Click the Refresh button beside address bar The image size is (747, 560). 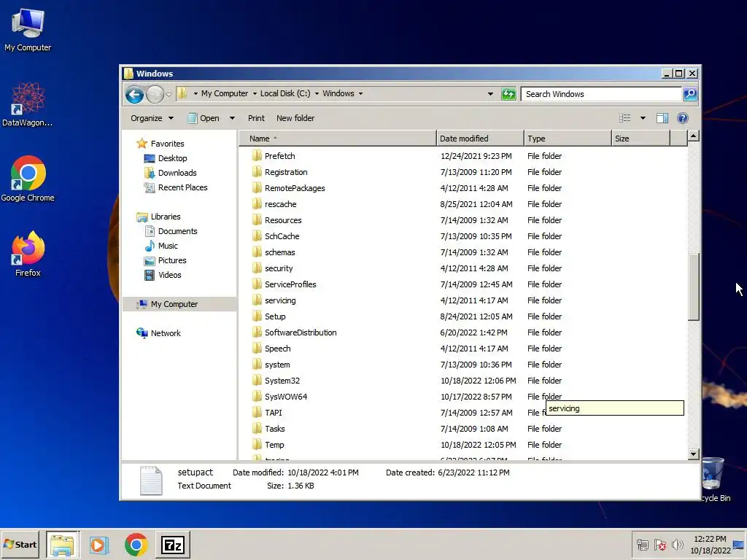(x=508, y=94)
